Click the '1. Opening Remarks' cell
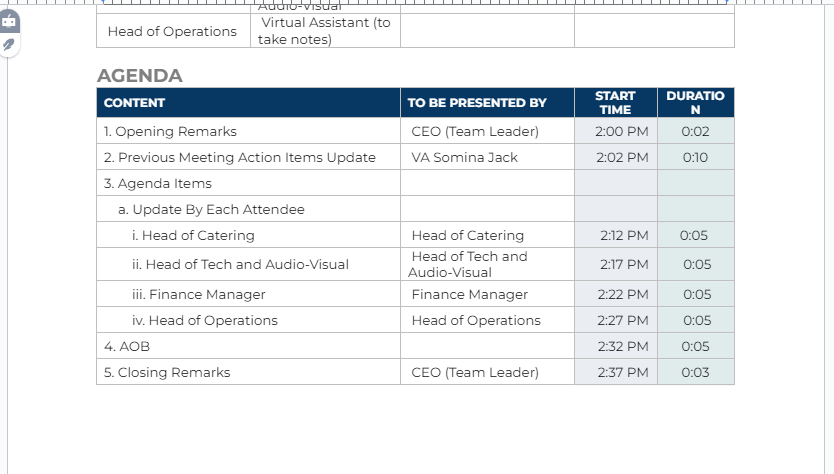 [x=248, y=131]
